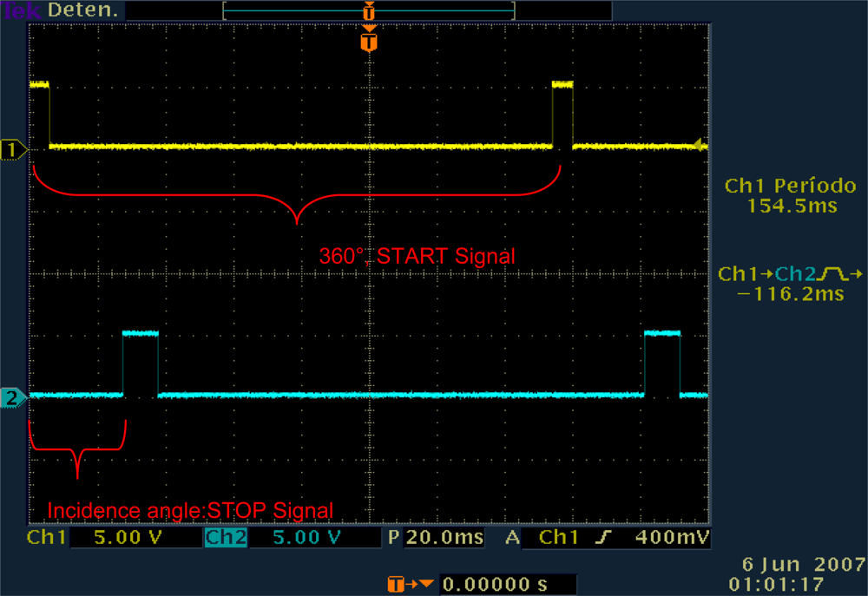868x596 pixels.
Task: Click the yellow trigger level arrow on the right edge
Action: tap(699, 146)
